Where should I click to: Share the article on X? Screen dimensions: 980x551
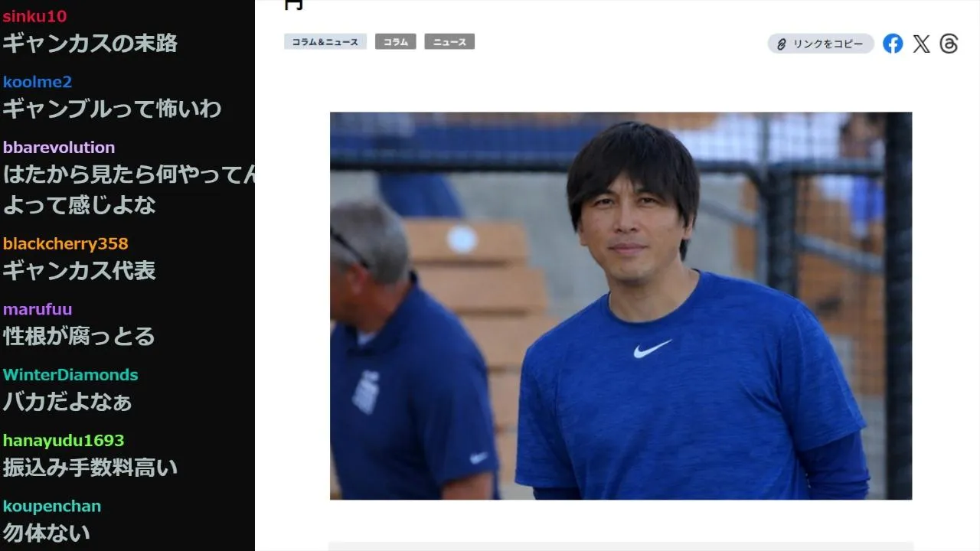click(921, 44)
